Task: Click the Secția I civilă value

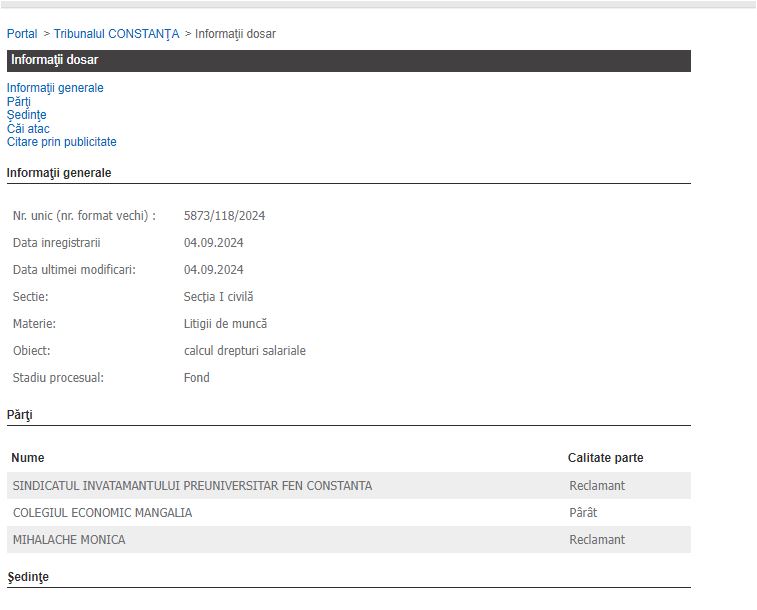Action: 218,297
